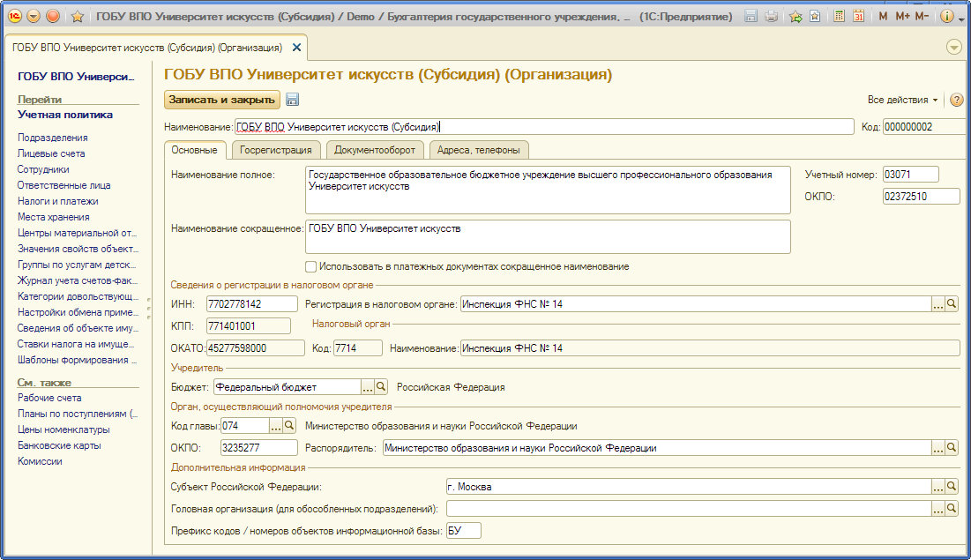This screenshot has height=560, width=971.
Task: Enable сокращенное наименование in payment documents checkbox
Action: pyautogui.click(x=310, y=266)
